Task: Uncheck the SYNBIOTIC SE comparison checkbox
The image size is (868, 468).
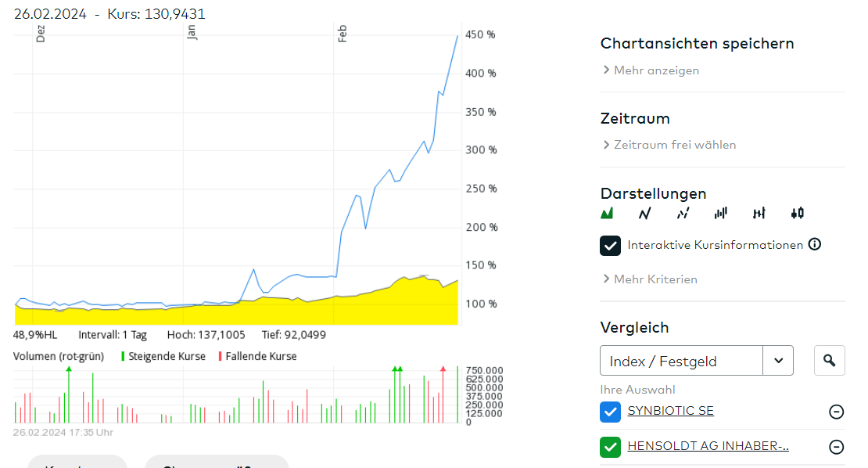Action: [610, 412]
